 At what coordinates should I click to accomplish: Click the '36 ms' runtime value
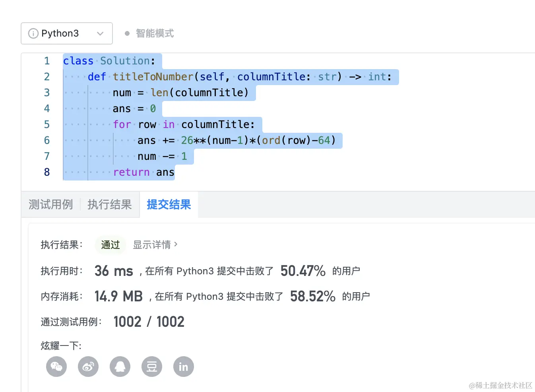114,271
